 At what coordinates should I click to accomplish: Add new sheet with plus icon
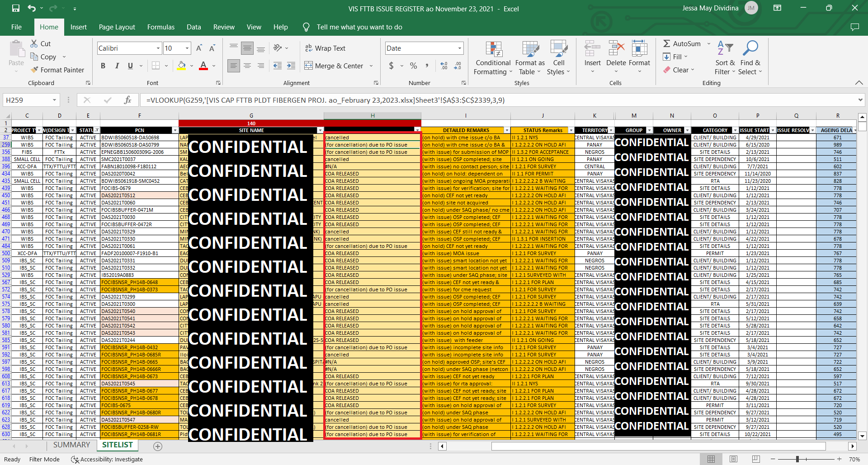tap(158, 446)
